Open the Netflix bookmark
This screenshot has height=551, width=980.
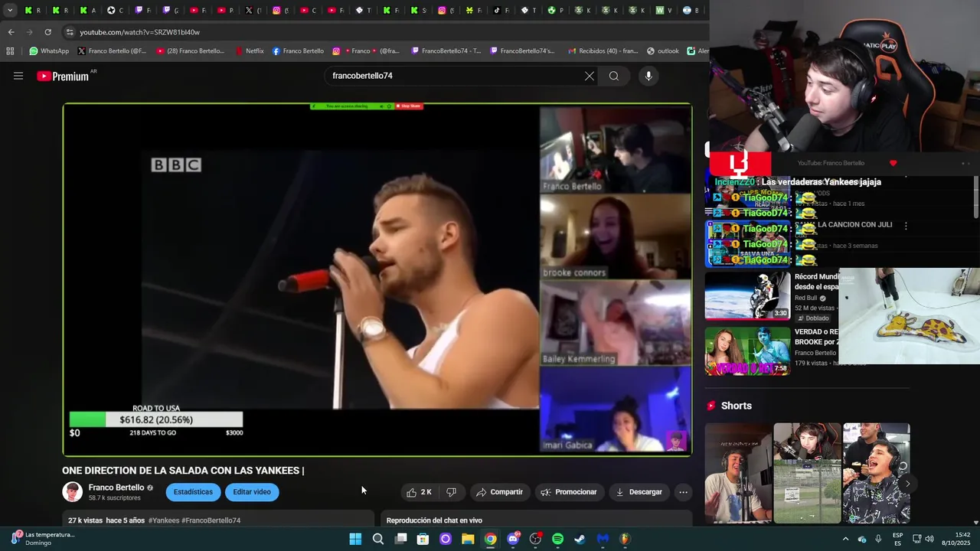[250, 51]
